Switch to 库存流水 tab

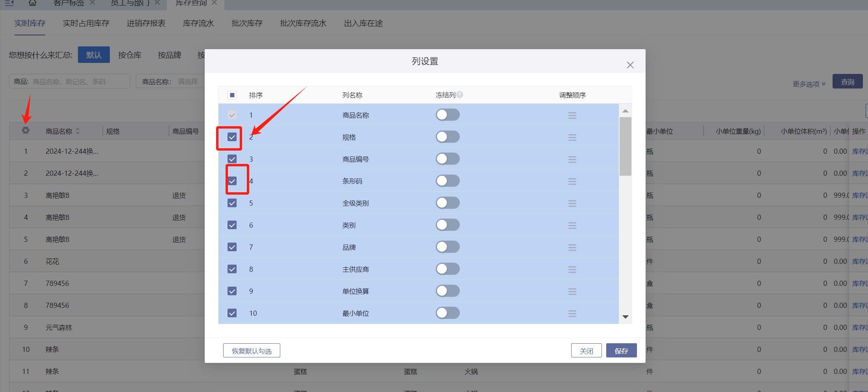198,23
